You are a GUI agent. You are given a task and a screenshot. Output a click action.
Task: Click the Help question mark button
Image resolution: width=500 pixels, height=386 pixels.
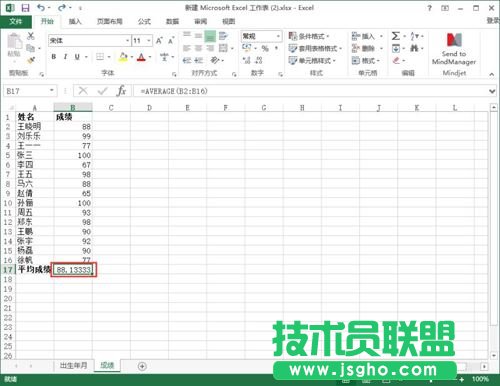click(x=429, y=8)
